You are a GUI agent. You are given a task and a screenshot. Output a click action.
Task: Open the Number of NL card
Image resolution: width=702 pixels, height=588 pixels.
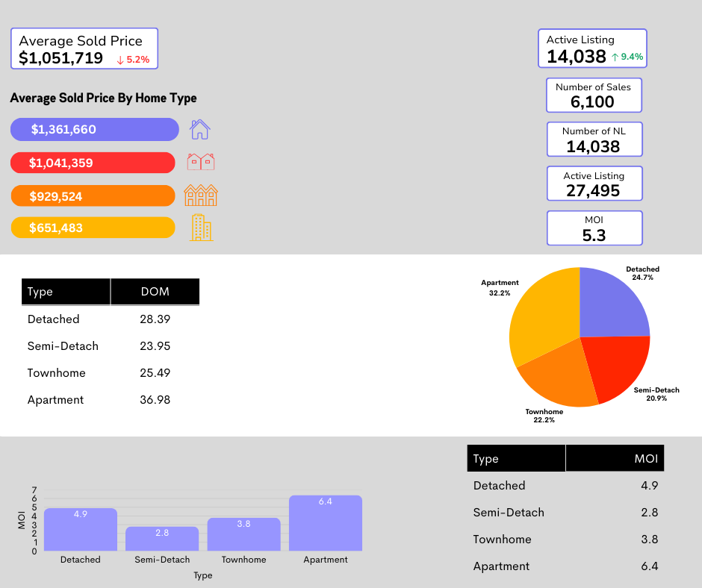tap(594, 140)
